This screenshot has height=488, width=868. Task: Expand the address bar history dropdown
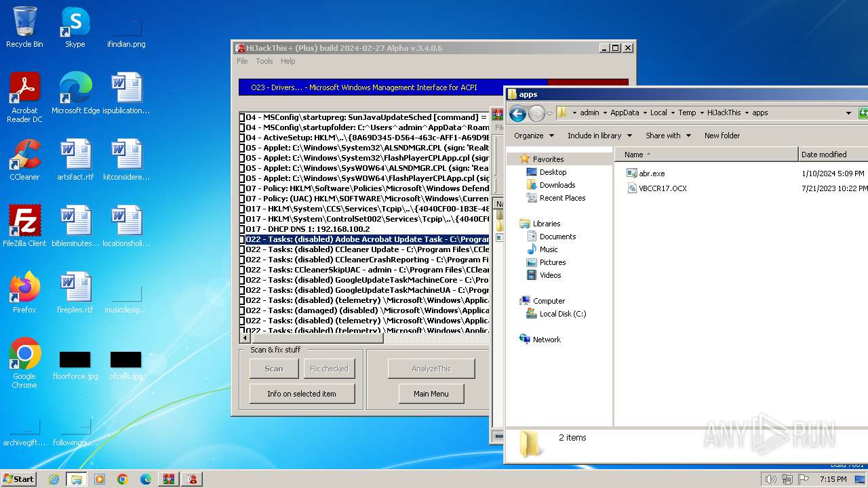[848, 113]
